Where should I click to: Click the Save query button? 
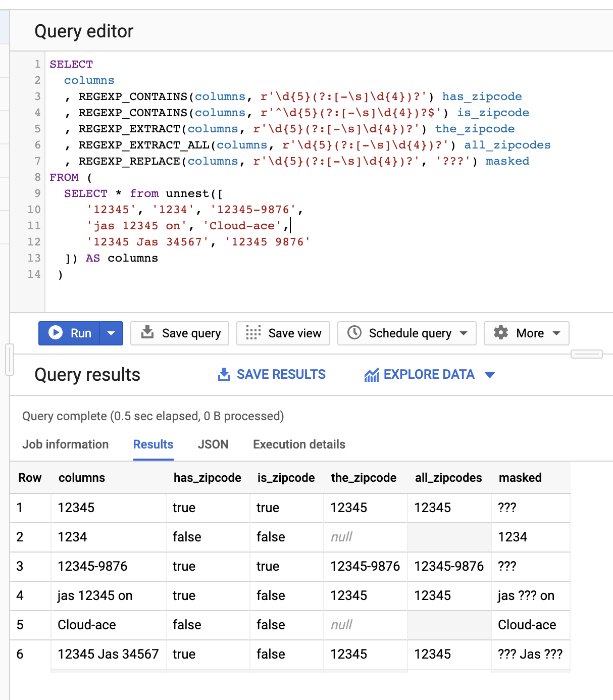[x=179, y=333]
